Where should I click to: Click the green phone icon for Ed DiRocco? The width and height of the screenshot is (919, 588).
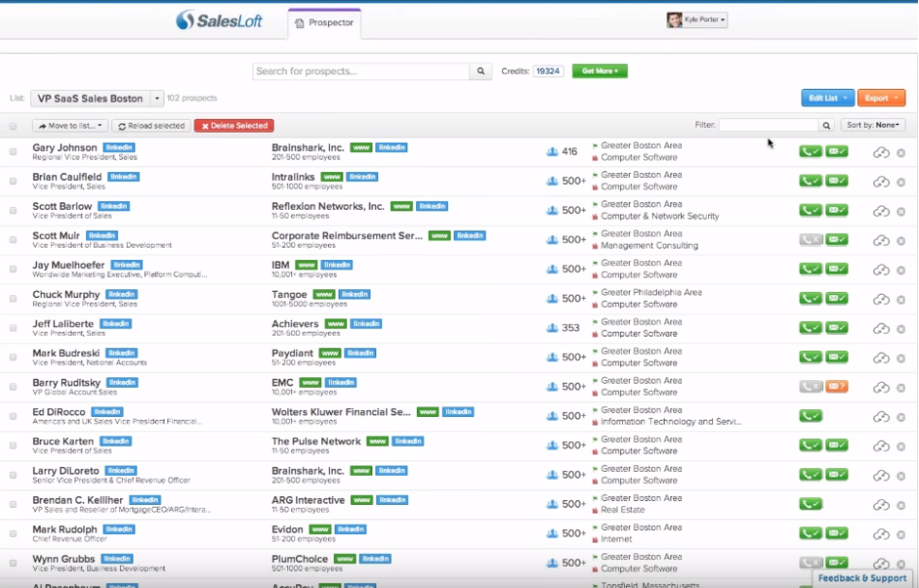(811, 416)
